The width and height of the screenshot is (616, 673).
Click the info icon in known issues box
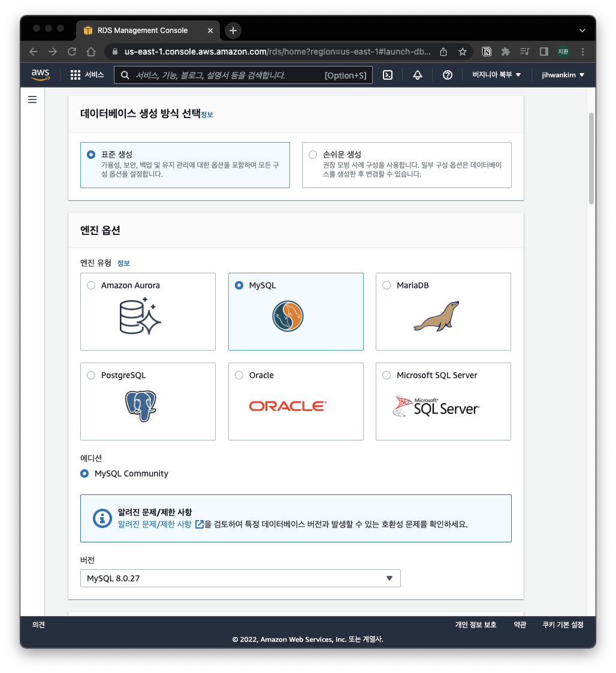coord(102,518)
